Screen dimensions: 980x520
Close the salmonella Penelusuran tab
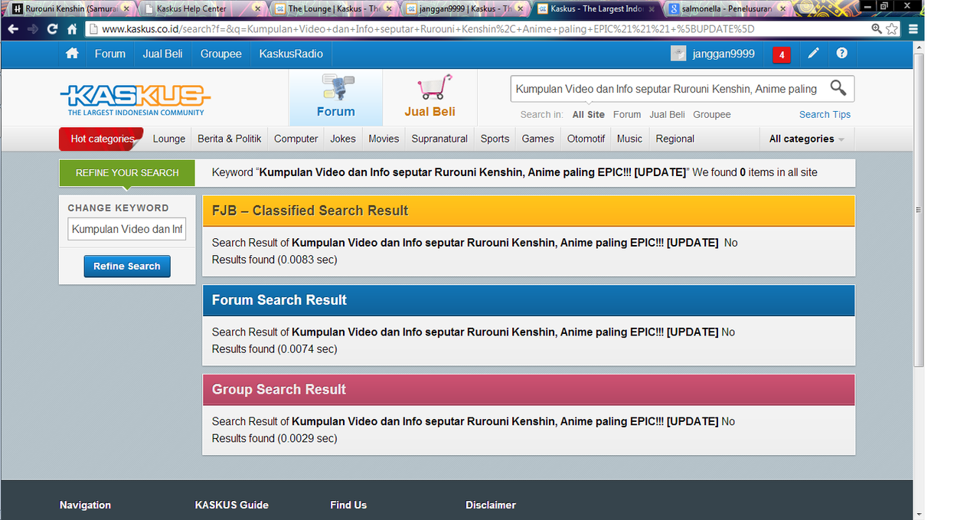(782, 8)
